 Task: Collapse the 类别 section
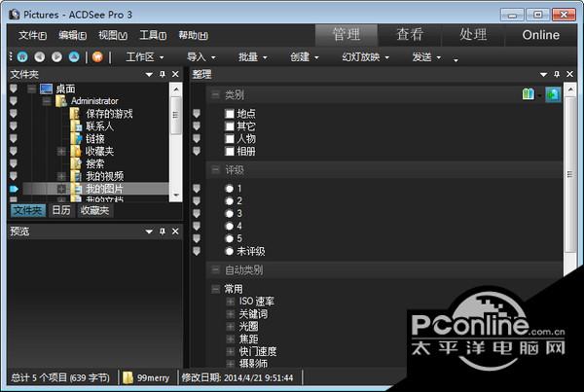(216, 94)
